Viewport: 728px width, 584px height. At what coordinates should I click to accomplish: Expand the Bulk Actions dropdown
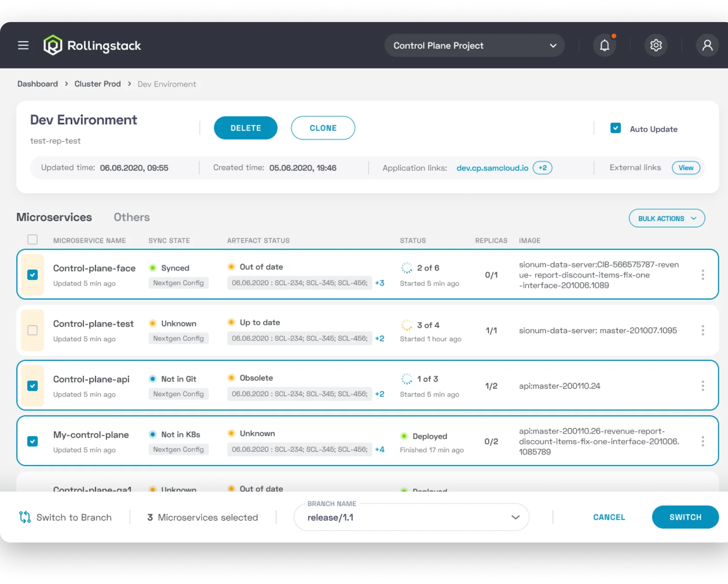(666, 218)
